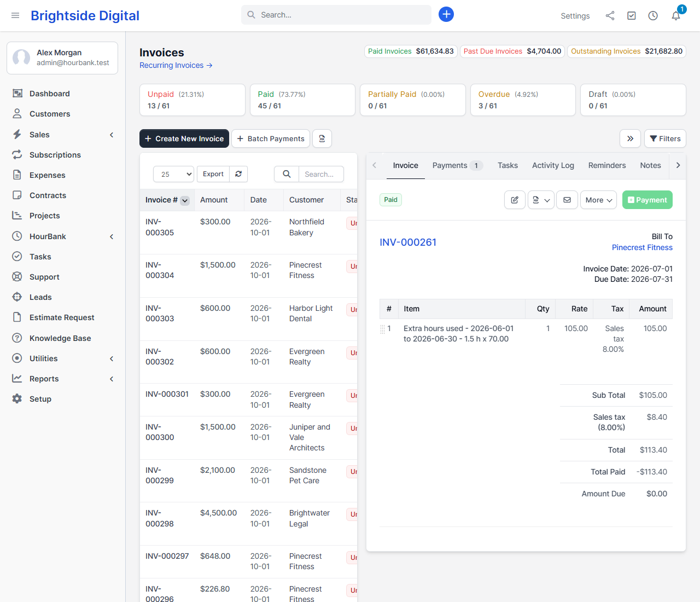Open Recurring Invoices link

[176, 65]
